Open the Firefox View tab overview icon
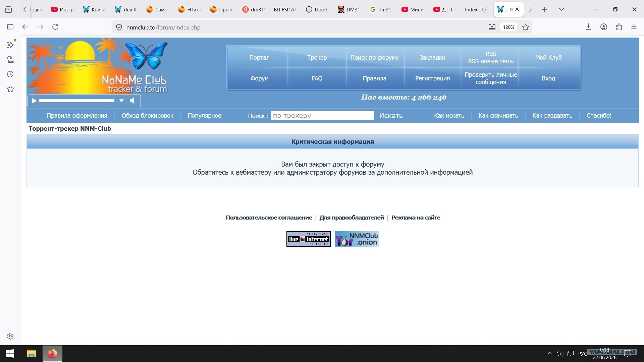Image resolution: width=644 pixels, height=362 pixels. click(x=9, y=9)
